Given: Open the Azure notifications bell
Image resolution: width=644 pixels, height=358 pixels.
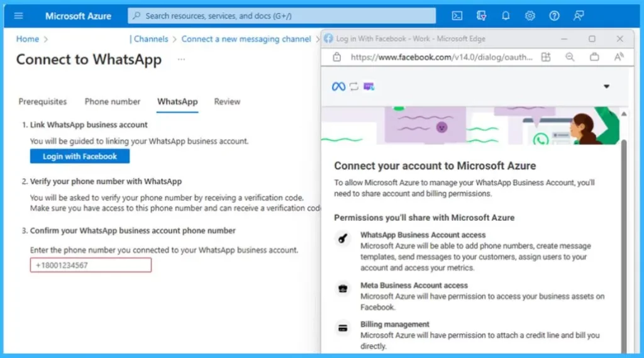Looking at the screenshot, I should click(x=506, y=16).
